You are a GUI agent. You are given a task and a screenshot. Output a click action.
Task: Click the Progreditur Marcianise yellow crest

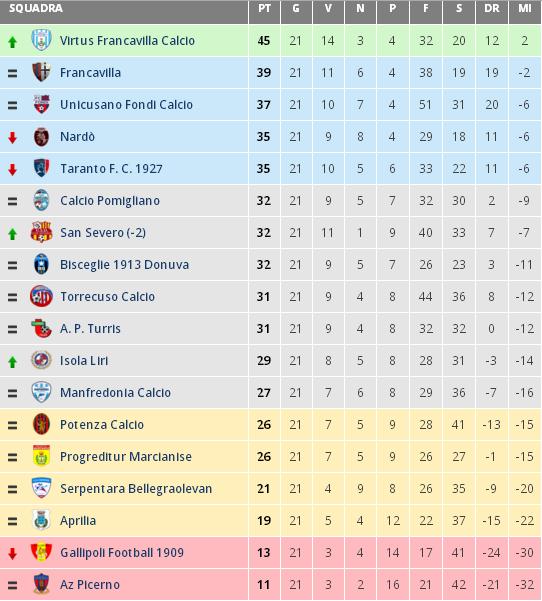(41, 456)
